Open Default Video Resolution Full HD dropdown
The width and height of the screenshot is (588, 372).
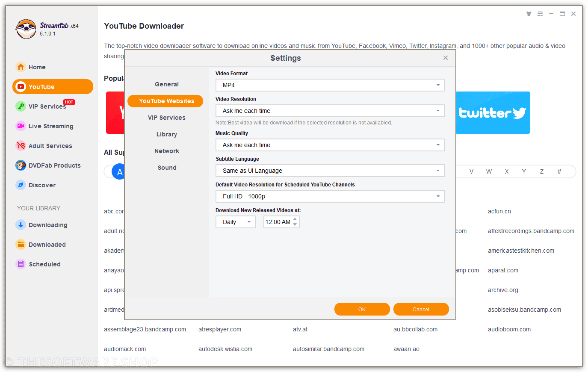[x=330, y=196]
